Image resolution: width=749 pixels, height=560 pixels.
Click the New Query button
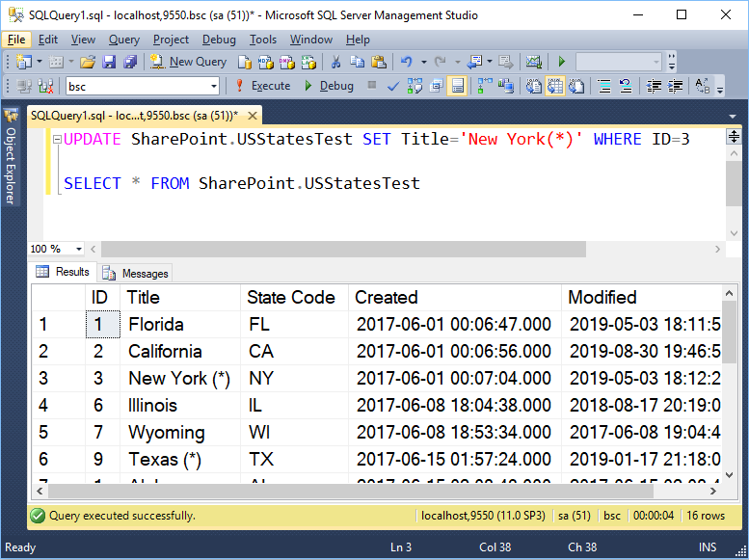pyautogui.click(x=188, y=62)
